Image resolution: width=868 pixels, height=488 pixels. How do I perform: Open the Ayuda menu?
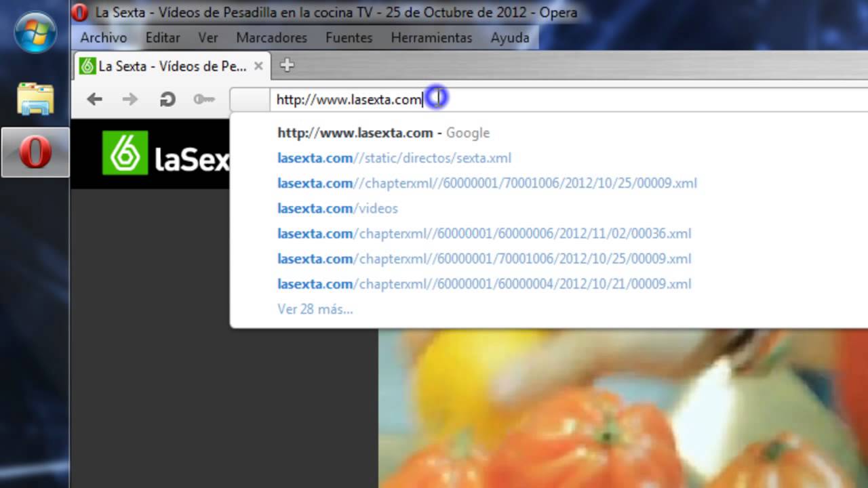[510, 38]
